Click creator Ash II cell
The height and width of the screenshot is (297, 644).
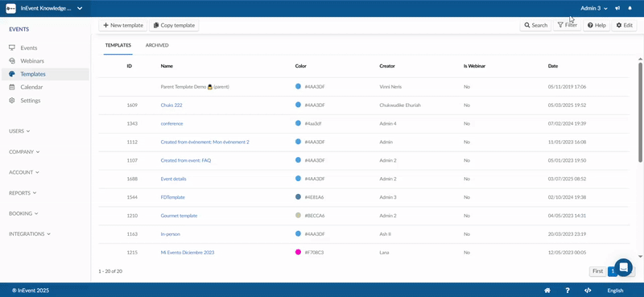386,234
